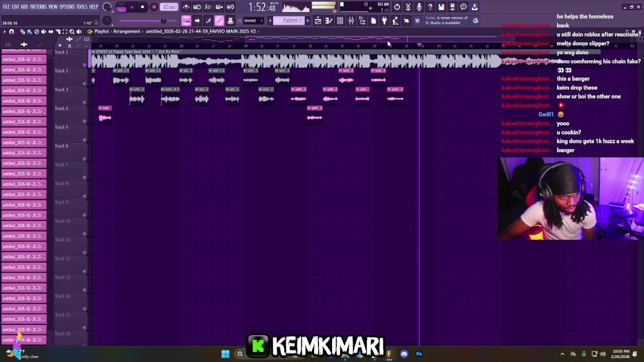The image size is (644, 362).
Task: Open the ADD menu
Action: 24,7
